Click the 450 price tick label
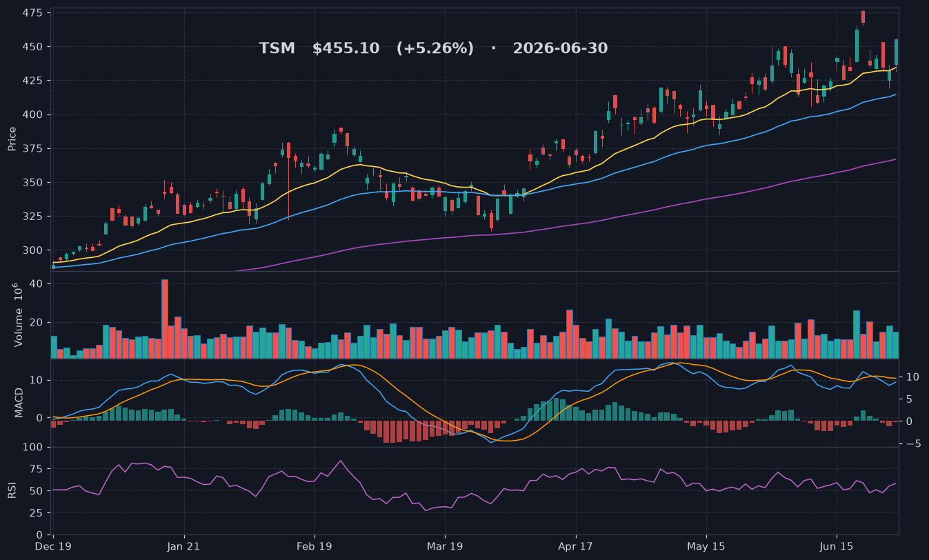The width and height of the screenshot is (929, 560). pyautogui.click(x=32, y=47)
